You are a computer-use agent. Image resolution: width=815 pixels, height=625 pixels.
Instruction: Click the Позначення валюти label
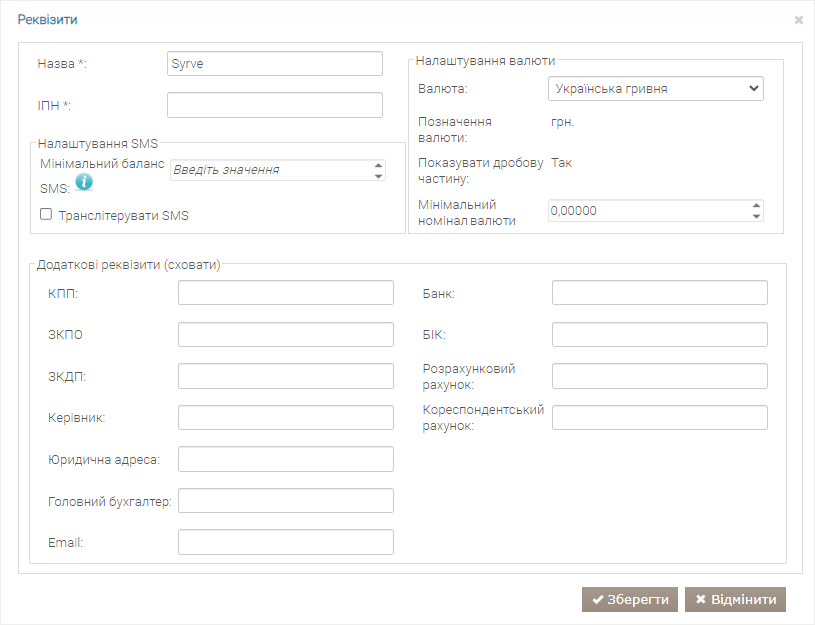point(455,129)
